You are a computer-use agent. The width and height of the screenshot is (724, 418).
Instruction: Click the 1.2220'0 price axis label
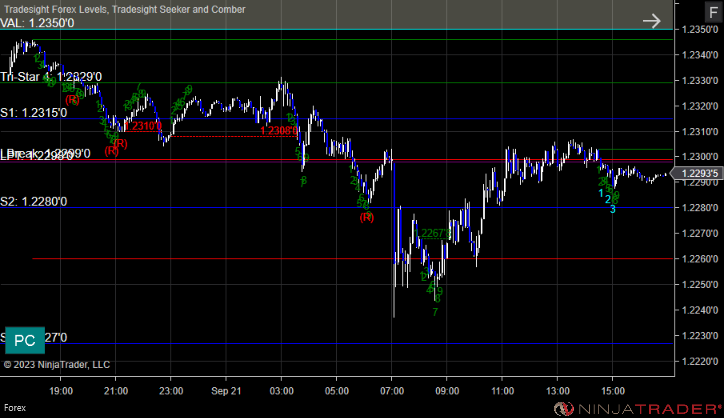point(700,361)
